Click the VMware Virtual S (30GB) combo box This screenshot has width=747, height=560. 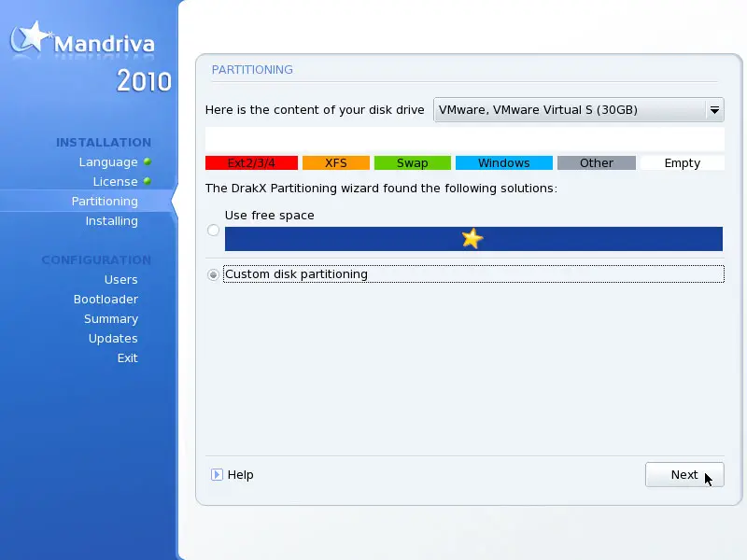(578, 110)
